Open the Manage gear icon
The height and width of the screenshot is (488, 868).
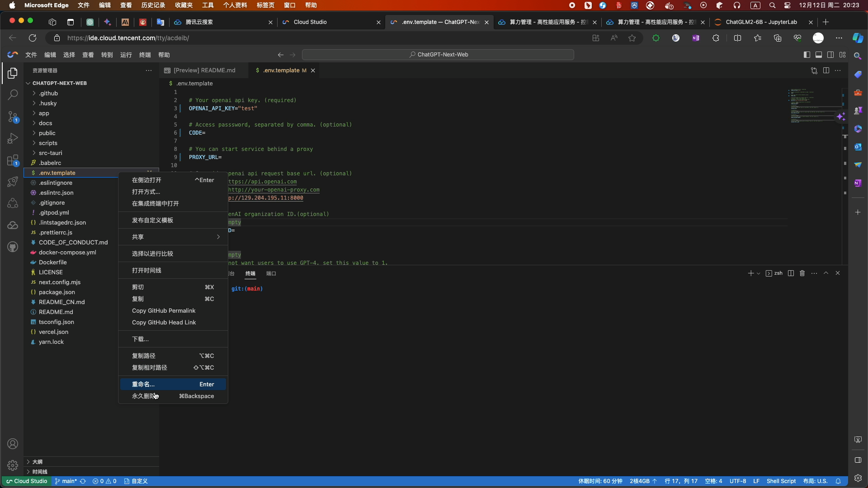(x=13, y=465)
